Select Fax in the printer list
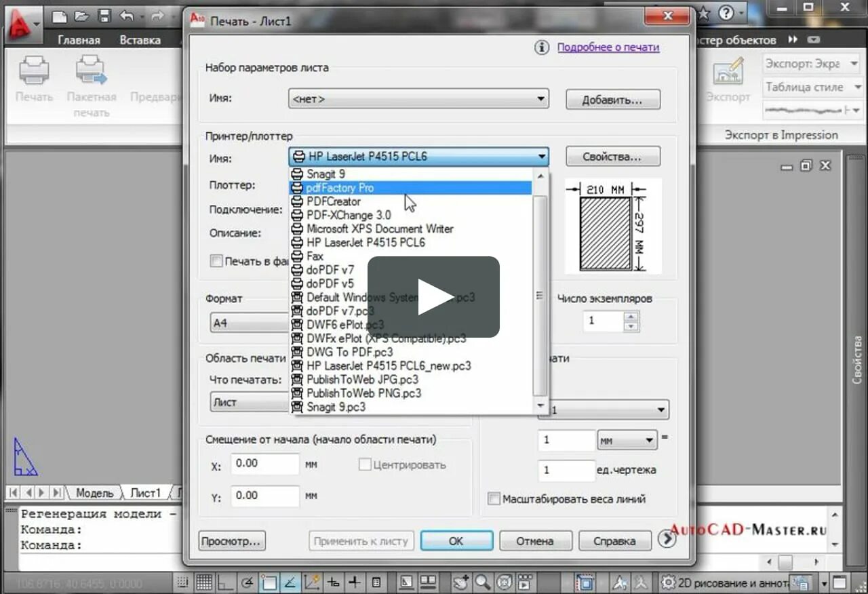This screenshot has height=594, width=868. [410, 256]
